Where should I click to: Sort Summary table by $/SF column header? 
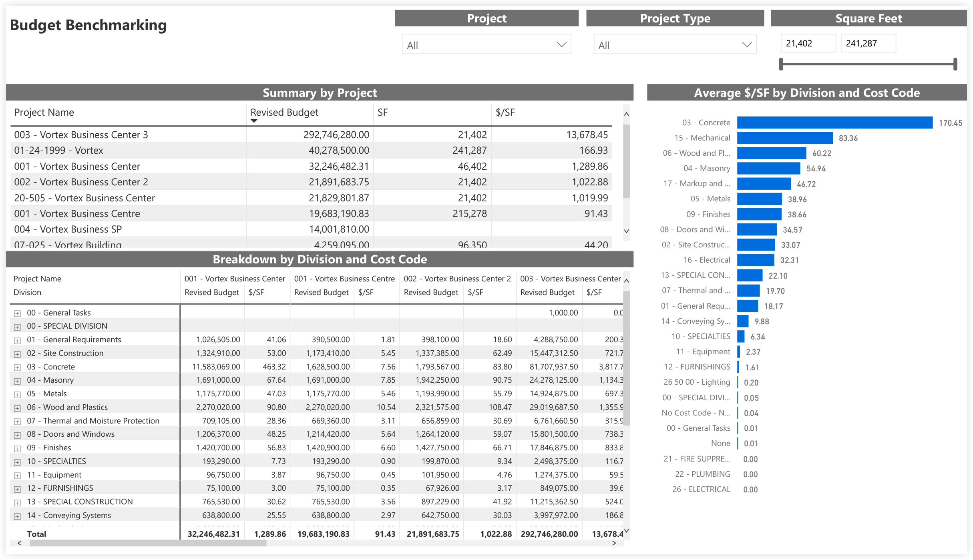(x=505, y=112)
